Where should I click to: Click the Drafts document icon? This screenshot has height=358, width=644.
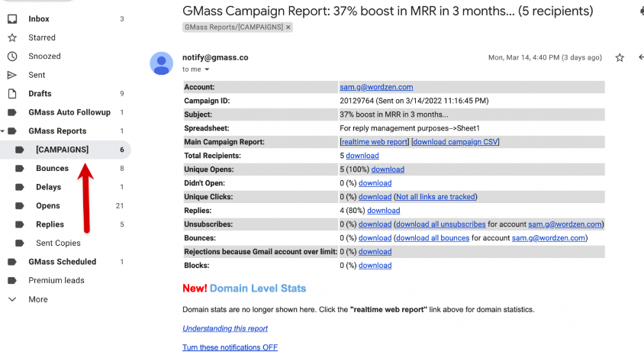point(12,94)
